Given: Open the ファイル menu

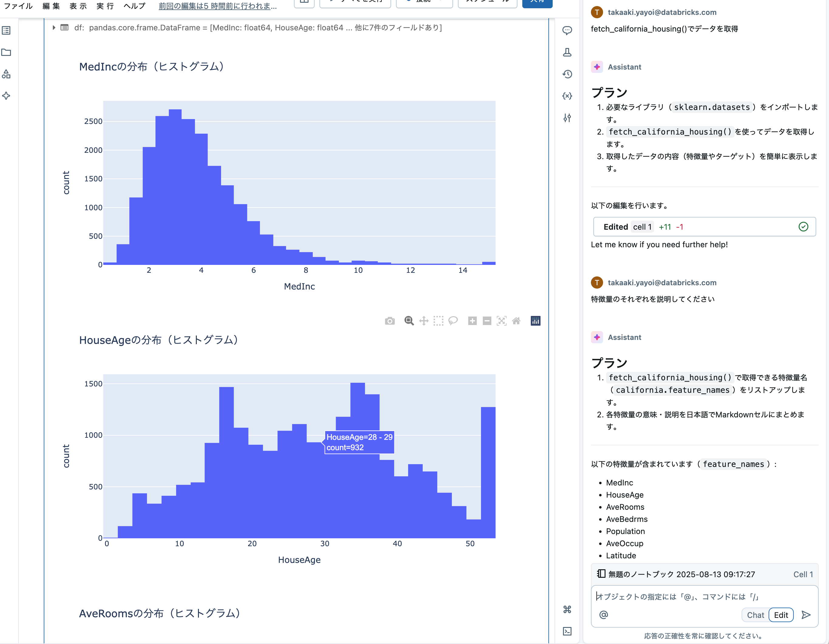Looking at the screenshot, I should (x=18, y=6).
